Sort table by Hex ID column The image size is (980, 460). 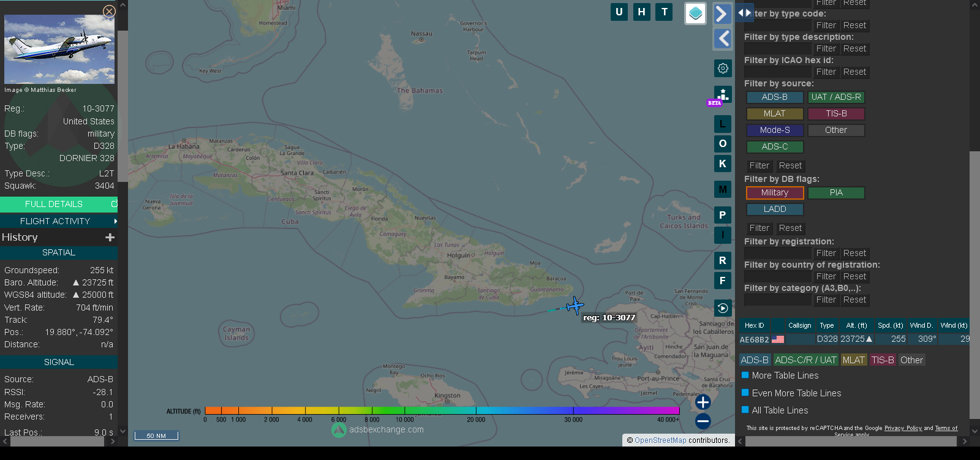(x=755, y=325)
